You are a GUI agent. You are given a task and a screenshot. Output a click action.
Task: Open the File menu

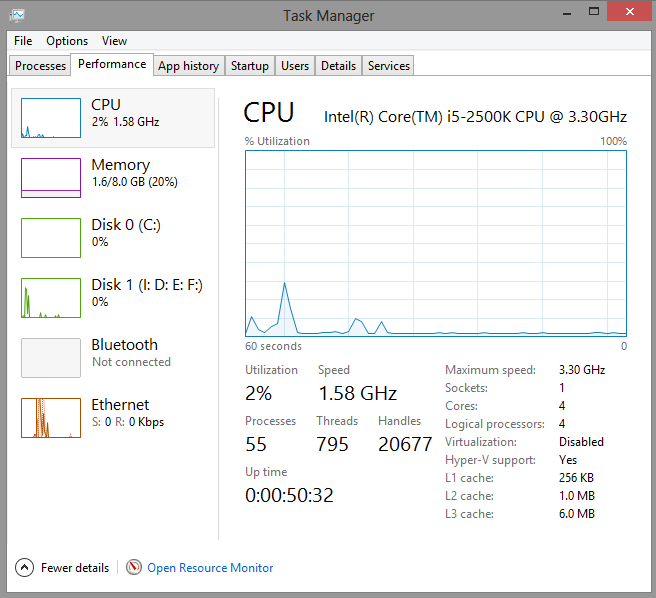[x=23, y=41]
